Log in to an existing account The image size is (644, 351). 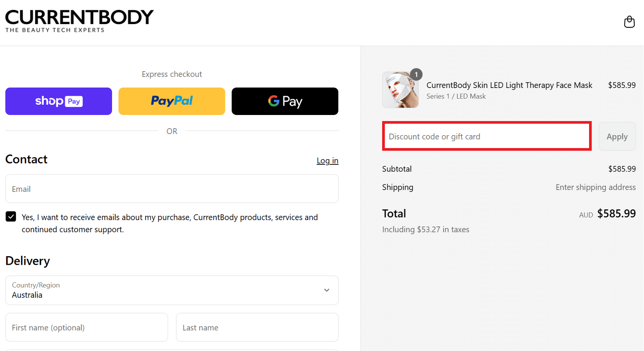click(x=327, y=160)
